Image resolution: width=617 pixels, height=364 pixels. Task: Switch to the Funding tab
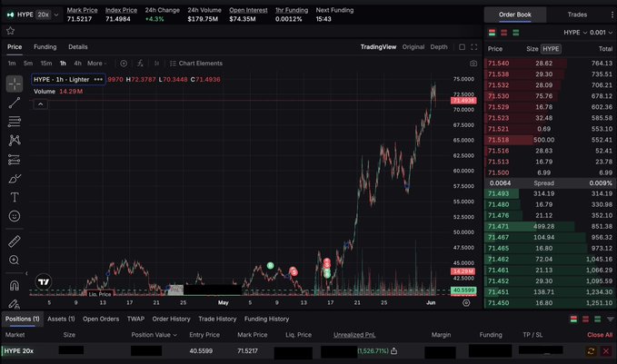point(45,47)
